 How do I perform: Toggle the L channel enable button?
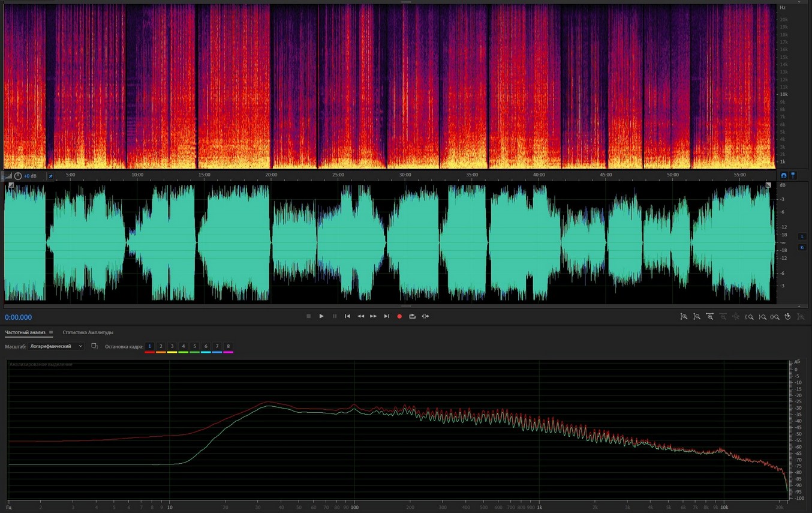pos(802,237)
